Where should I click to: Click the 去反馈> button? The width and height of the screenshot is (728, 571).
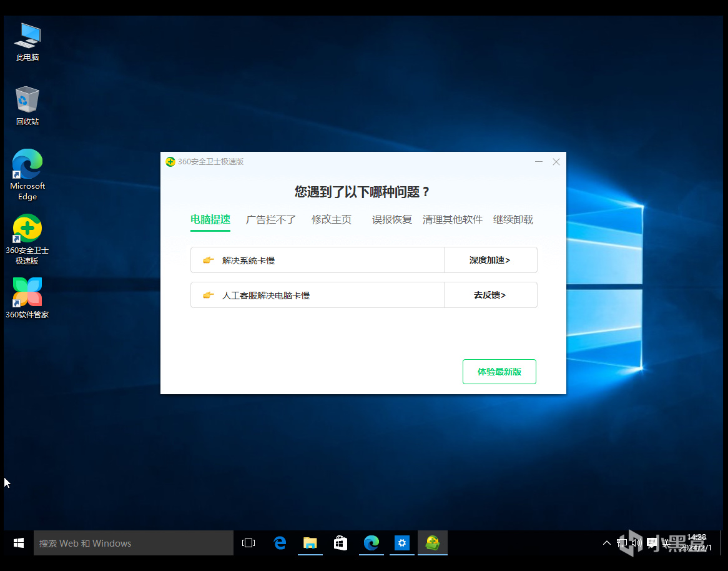[x=490, y=295]
